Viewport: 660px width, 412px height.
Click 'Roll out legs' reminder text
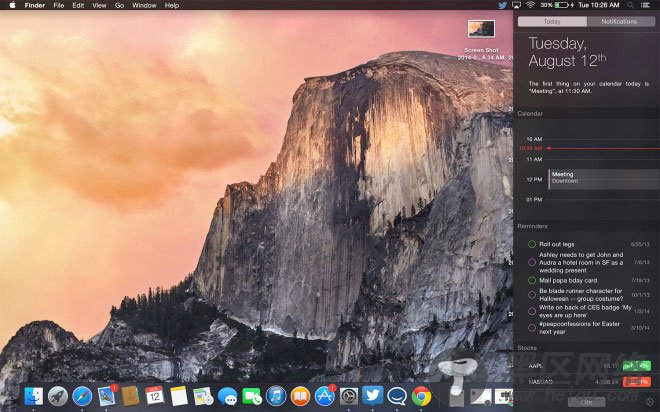556,244
